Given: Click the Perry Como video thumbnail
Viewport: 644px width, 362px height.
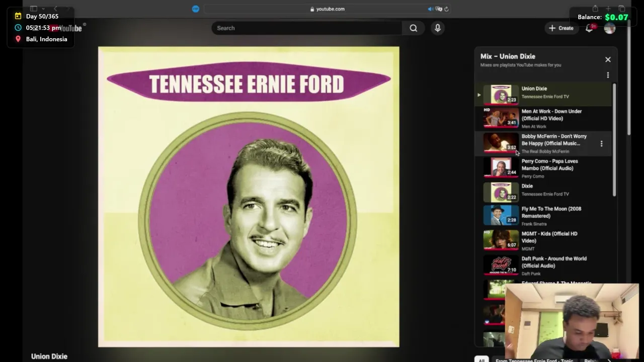Looking at the screenshot, I should [501, 167].
